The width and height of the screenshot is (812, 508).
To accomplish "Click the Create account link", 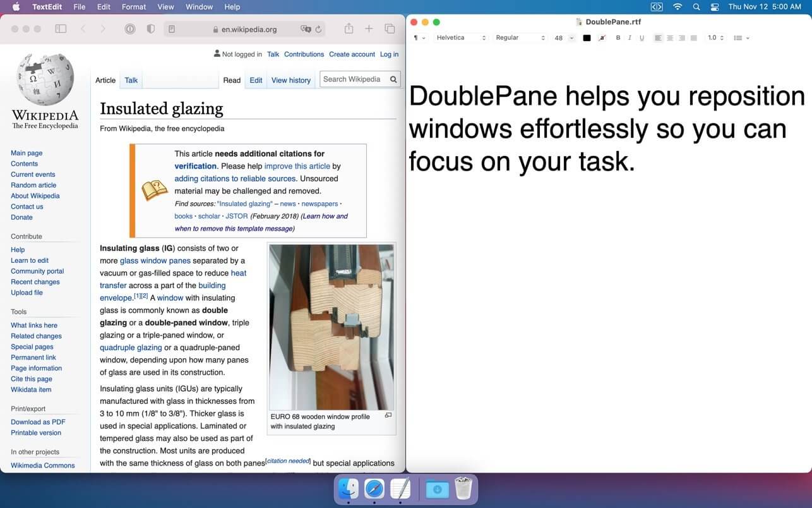I will tap(352, 54).
